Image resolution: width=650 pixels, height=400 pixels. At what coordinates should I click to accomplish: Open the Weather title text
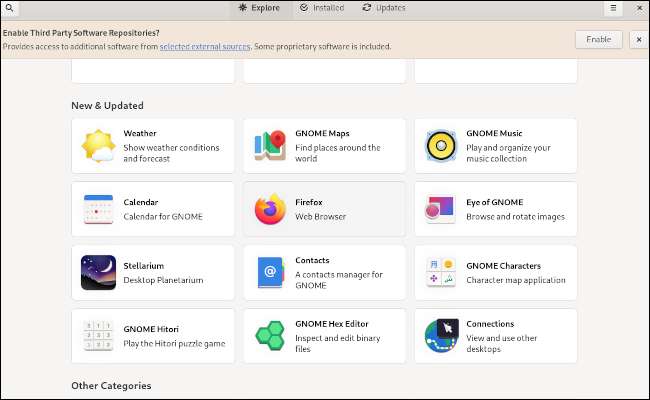pyautogui.click(x=140, y=133)
